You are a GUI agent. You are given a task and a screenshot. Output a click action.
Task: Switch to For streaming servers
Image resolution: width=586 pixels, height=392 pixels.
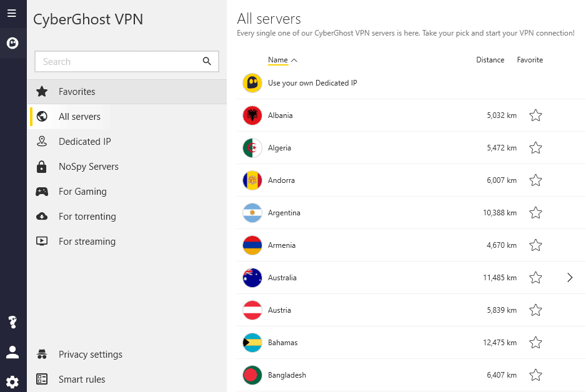click(x=87, y=242)
